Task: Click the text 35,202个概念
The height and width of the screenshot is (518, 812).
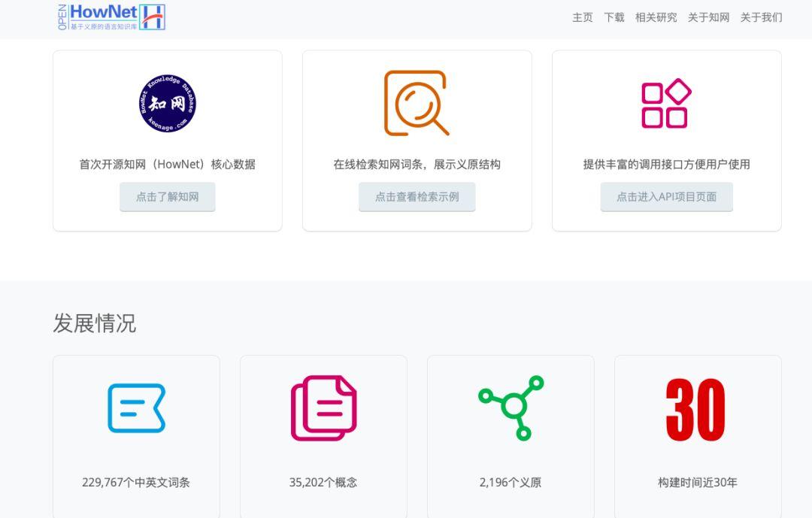Action: pyautogui.click(x=323, y=483)
